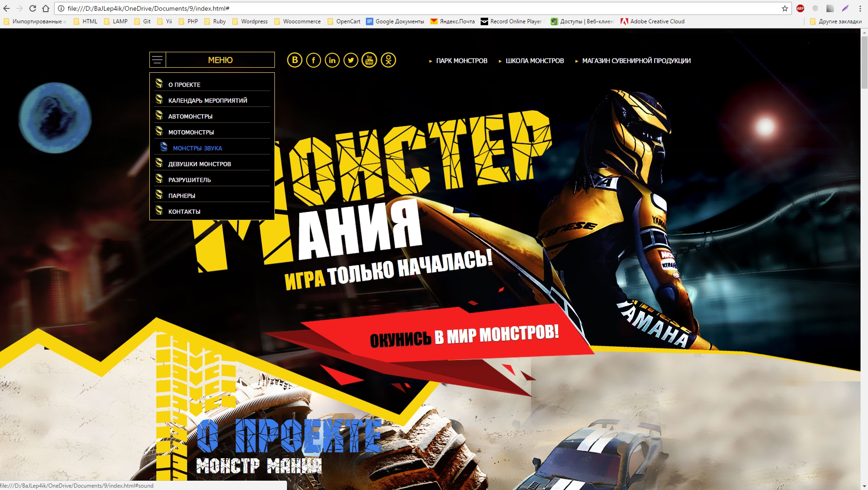
Task: Open Доступы | Веб-клиент bookmark
Action: click(x=582, y=21)
